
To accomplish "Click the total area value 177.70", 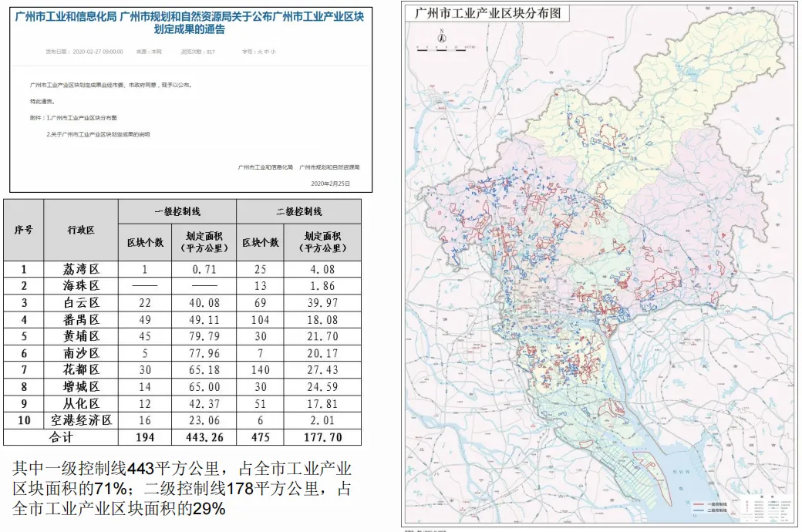I will pyautogui.click(x=322, y=437).
